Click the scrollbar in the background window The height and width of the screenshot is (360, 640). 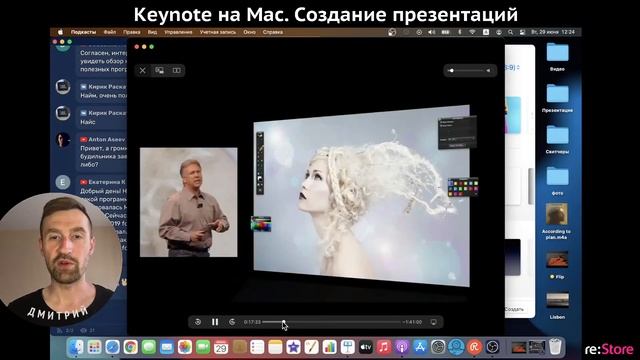(531, 186)
